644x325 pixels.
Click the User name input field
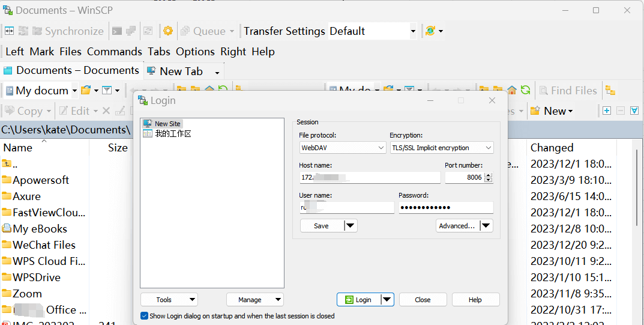(347, 207)
